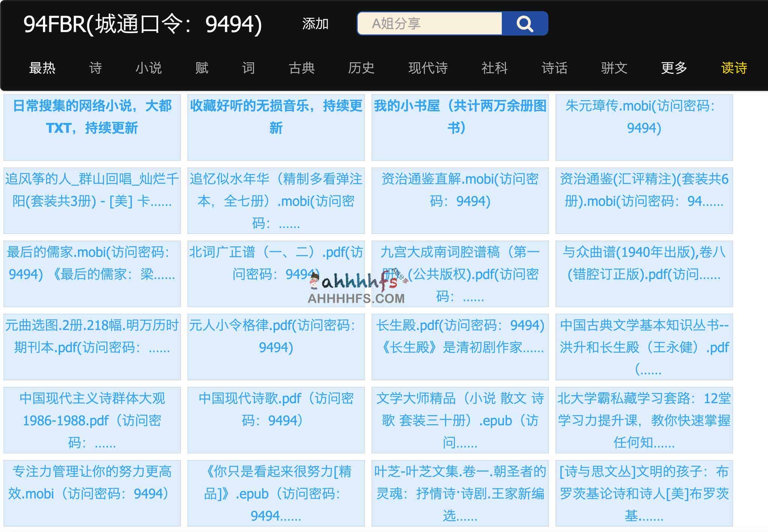The image size is (768, 532).
Task: Switch to the 小说 category tab
Action: [x=149, y=68]
